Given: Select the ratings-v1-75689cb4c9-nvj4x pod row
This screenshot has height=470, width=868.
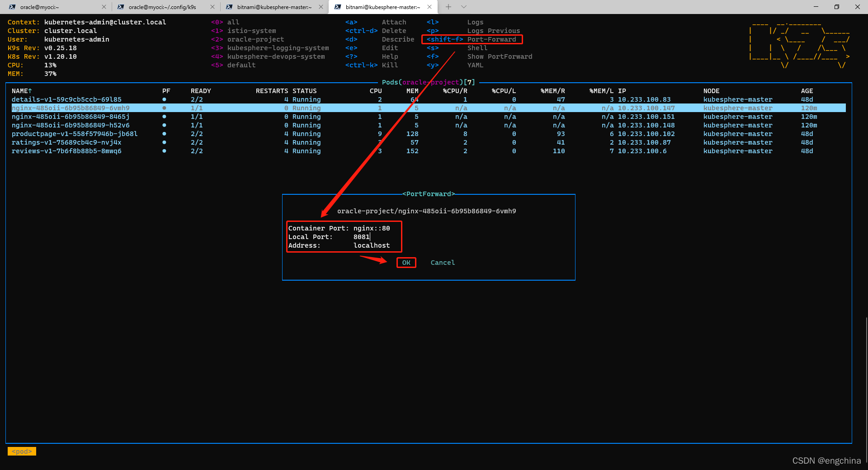Looking at the screenshot, I should 429,142.
